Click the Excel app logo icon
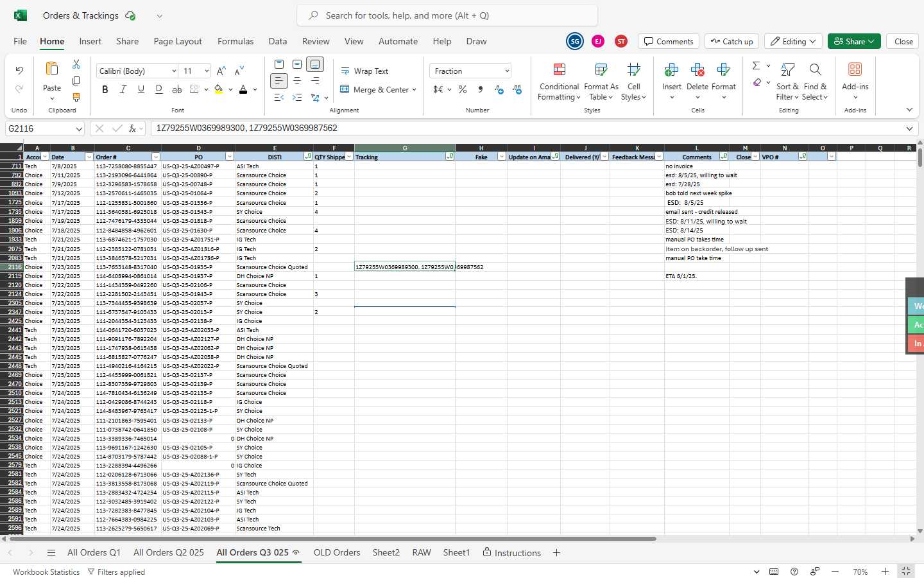The height and width of the screenshot is (578, 924). 21,15
